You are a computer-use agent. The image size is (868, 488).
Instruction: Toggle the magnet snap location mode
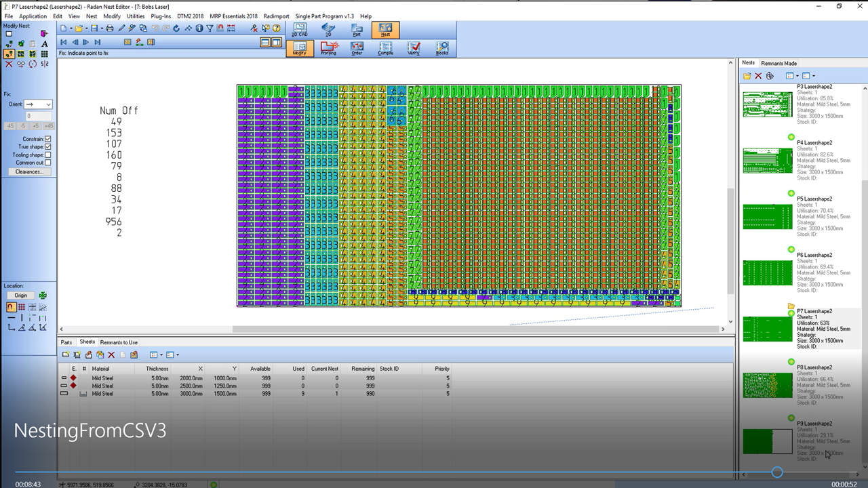click(12, 307)
